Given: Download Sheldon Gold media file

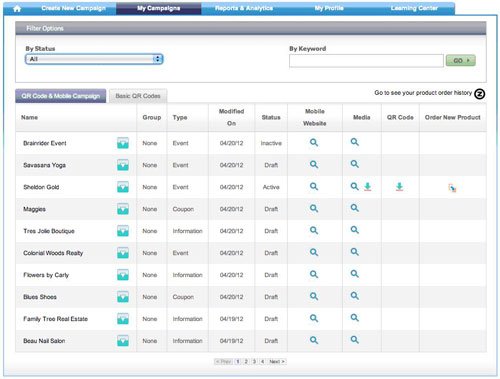Looking at the screenshot, I should tap(368, 187).
